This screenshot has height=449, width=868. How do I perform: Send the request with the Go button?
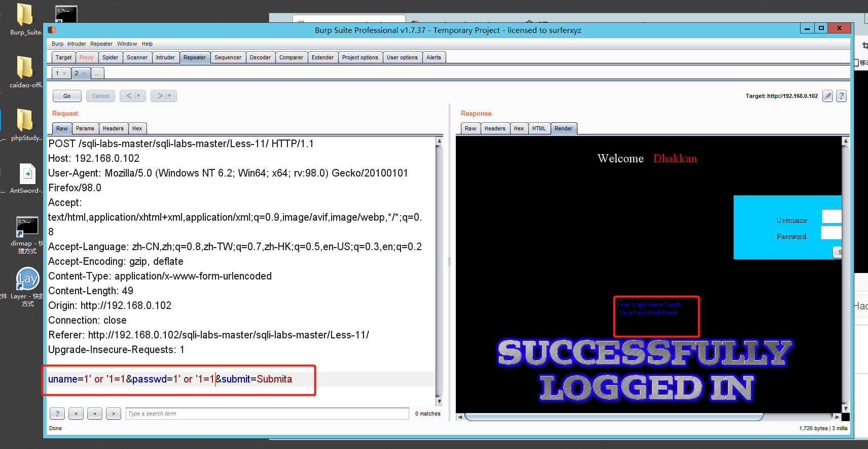67,96
